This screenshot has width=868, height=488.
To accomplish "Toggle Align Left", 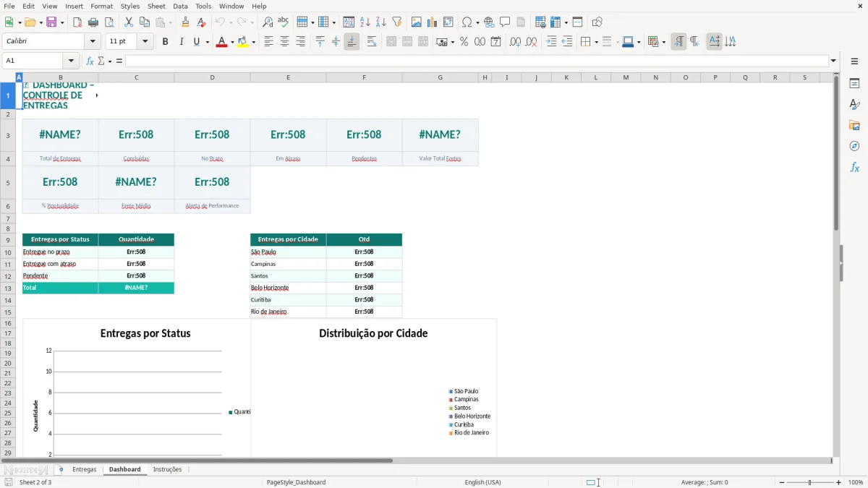I will point(268,42).
